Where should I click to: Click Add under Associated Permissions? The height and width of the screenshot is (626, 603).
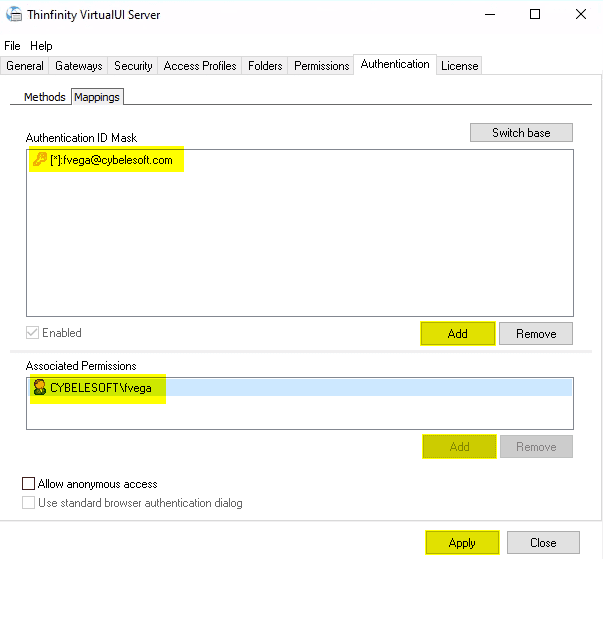(x=459, y=446)
